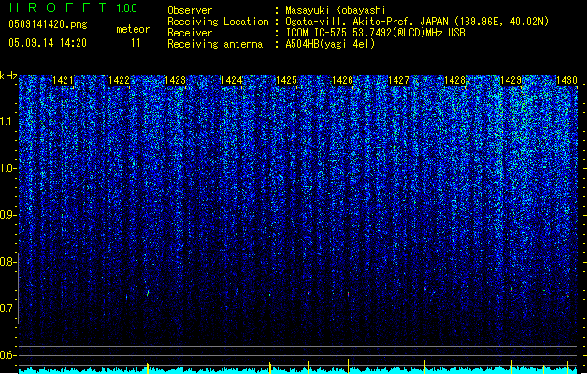
Task: Click the HROFFT program title text
Action: coord(58,7)
